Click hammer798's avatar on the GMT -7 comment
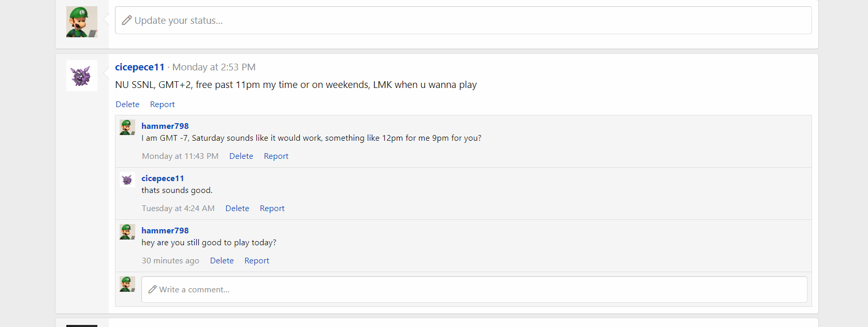Image resolution: width=868 pixels, height=327 pixels. coord(127,127)
